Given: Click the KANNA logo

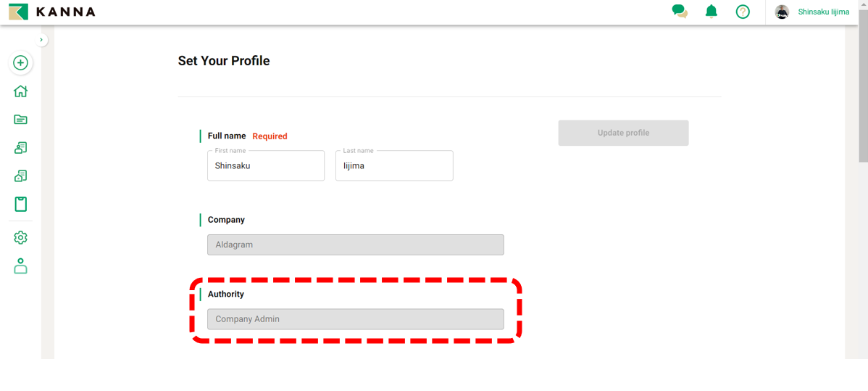Looking at the screenshot, I should click(52, 12).
